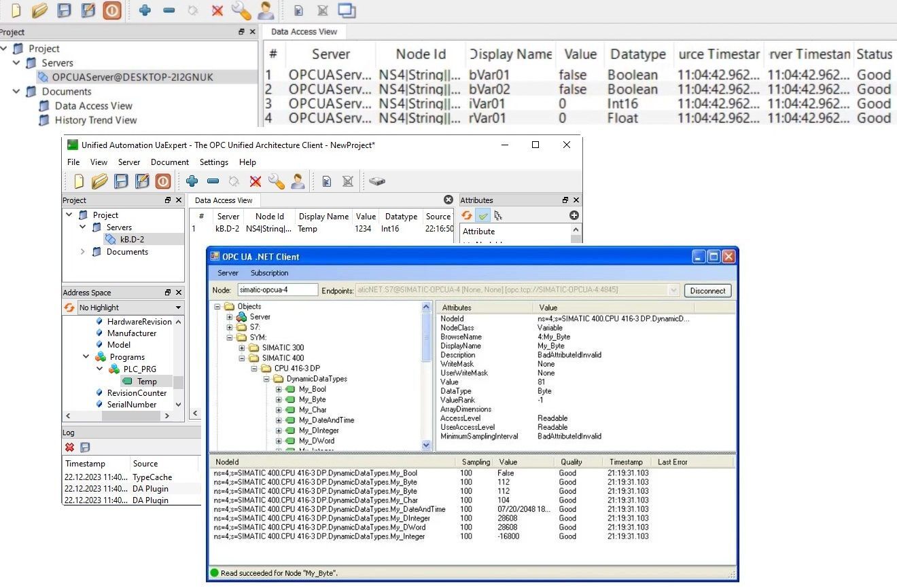This screenshot has height=588, width=897.
Task: Click the refresh icon beside No Highlight
Action: pos(69,308)
